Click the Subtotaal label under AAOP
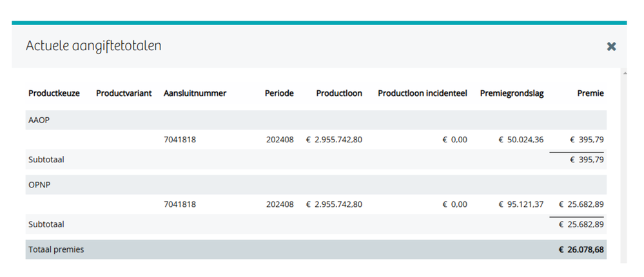The width and height of the screenshot is (644, 277). click(x=46, y=159)
